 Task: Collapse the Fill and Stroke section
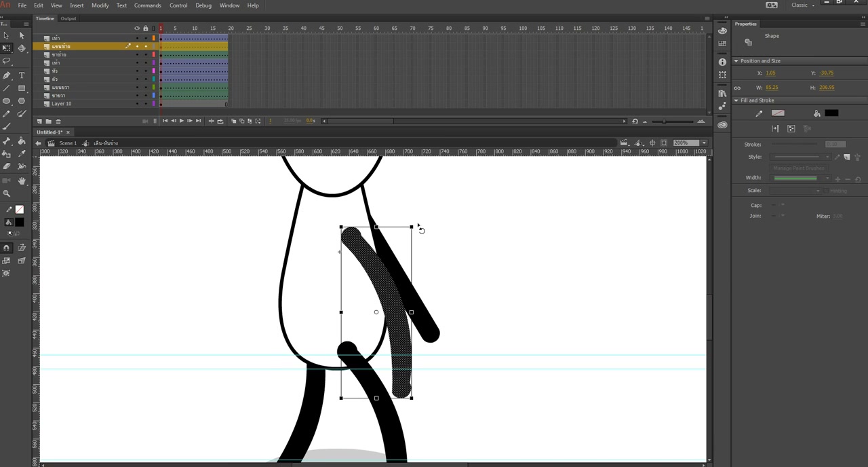point(736,100)
